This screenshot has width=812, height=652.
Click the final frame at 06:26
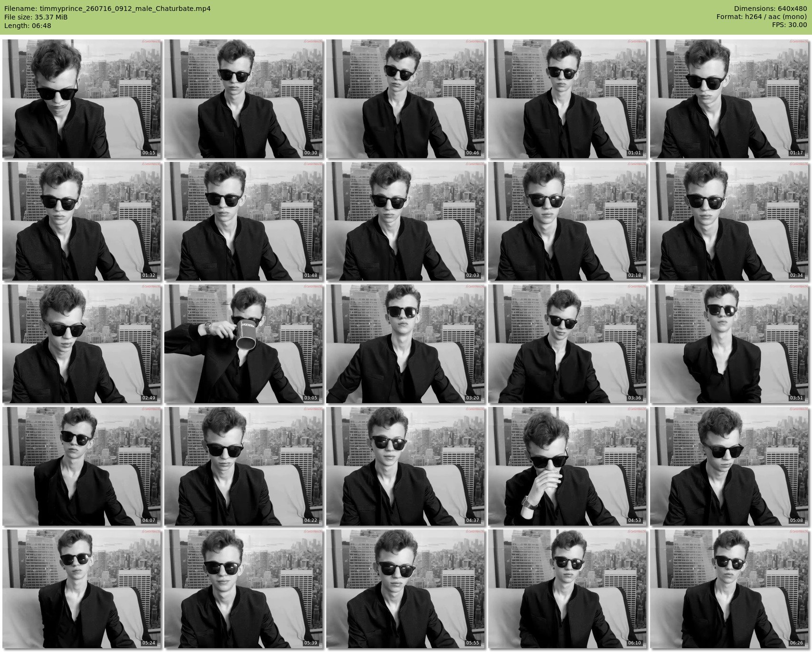[x=729, y=588]
